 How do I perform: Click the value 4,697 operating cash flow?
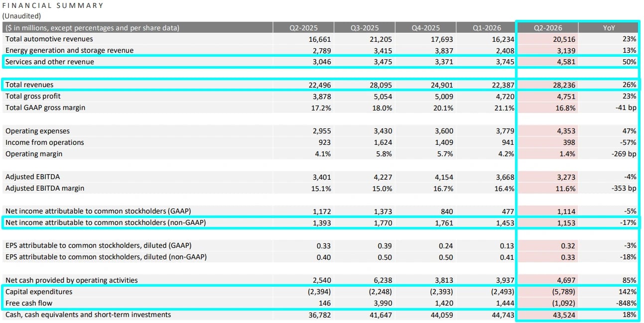coord(566,280)
